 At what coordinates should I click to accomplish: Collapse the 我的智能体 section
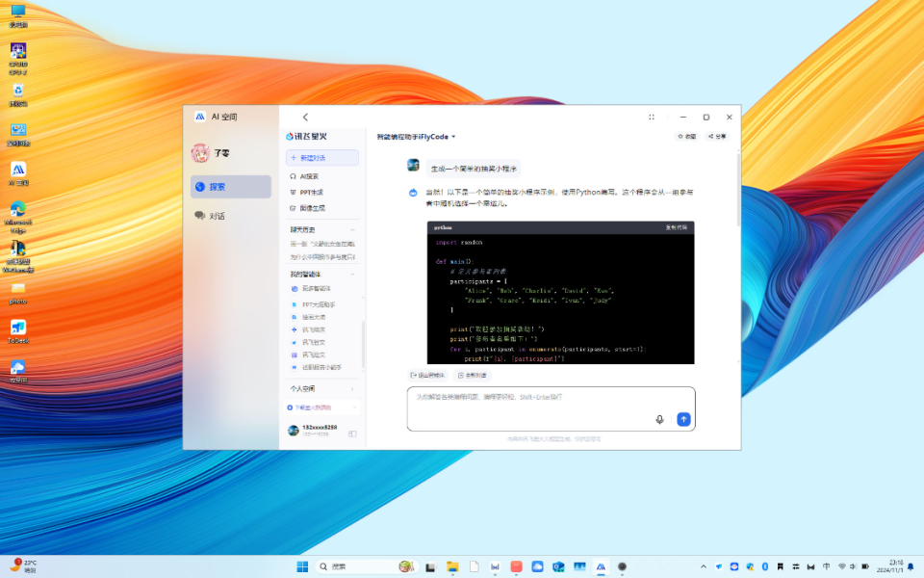pyautogui.click(x=352, y=275)
